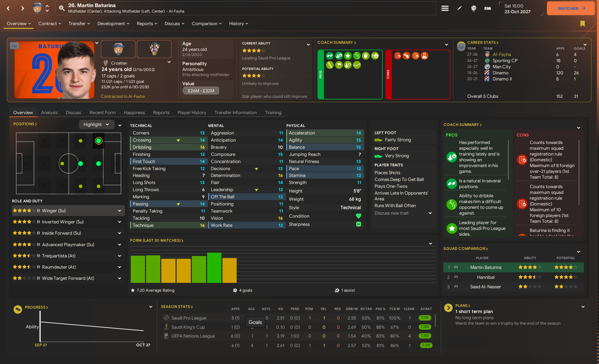Click the Al-Fayha club badge tile

[118, 49]
